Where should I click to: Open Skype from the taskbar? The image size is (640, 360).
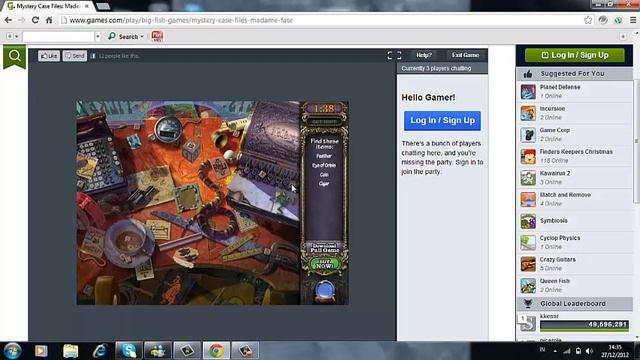click(129, 351)
